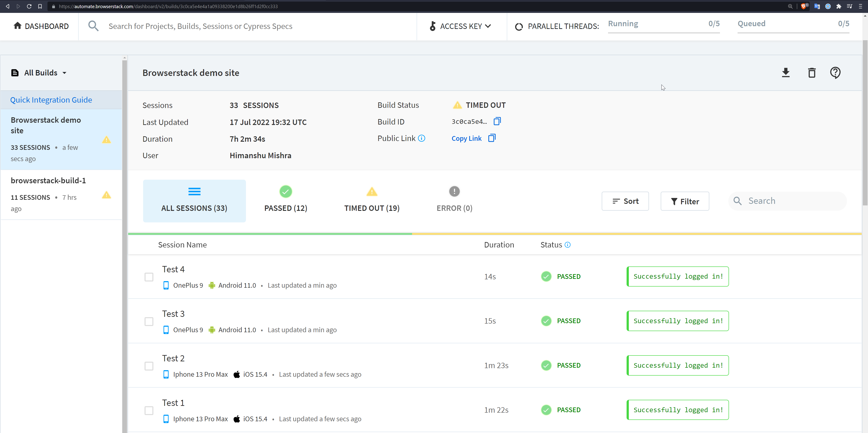Click Public Link info icon
Screen dimensions: 868x433
(422, 138)
